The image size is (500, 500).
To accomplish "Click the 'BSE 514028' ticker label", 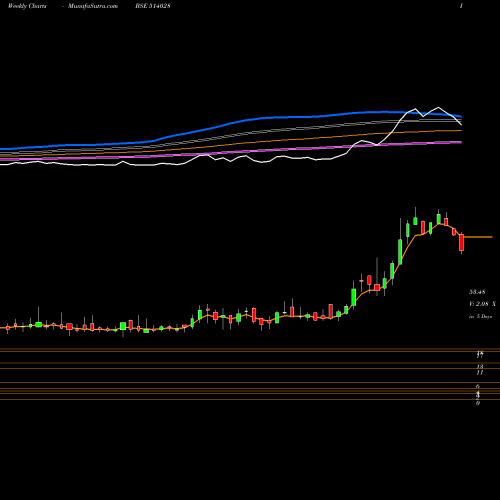I will tap(153, 6).
